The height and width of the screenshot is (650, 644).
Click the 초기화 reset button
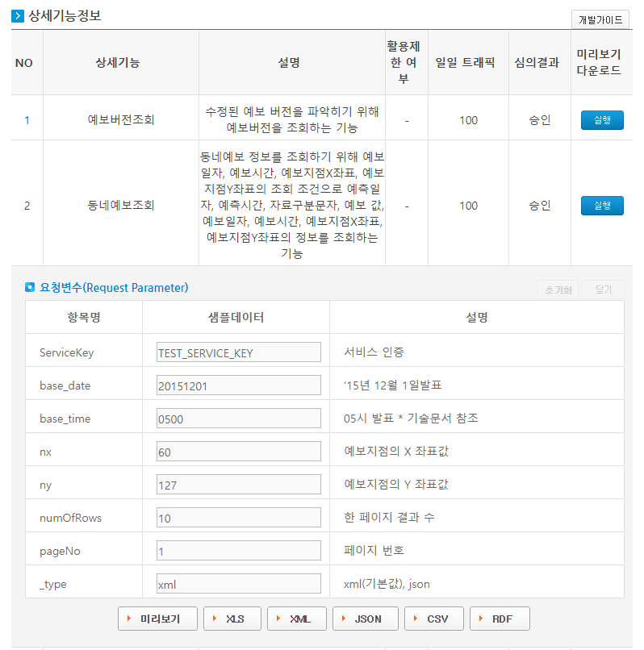coord(558,290)
